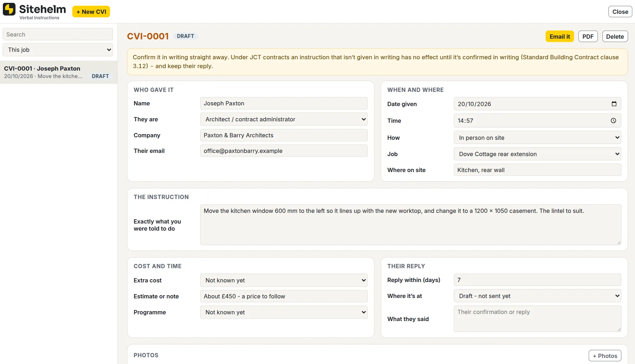
Task: Open the They are role dropdown
Action: pyautogui.click(x=284, y=119)
